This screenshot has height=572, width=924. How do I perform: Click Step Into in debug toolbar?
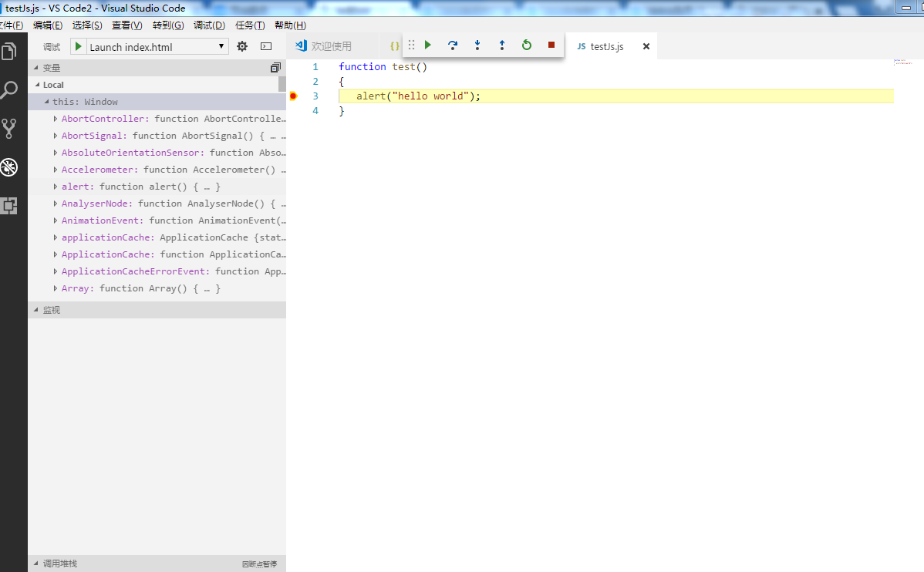[x=477, y=45]
